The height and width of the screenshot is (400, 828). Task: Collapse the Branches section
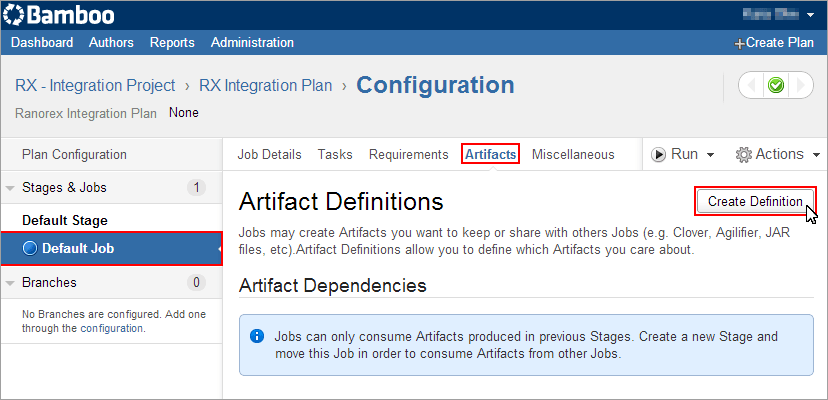point(10,283)
